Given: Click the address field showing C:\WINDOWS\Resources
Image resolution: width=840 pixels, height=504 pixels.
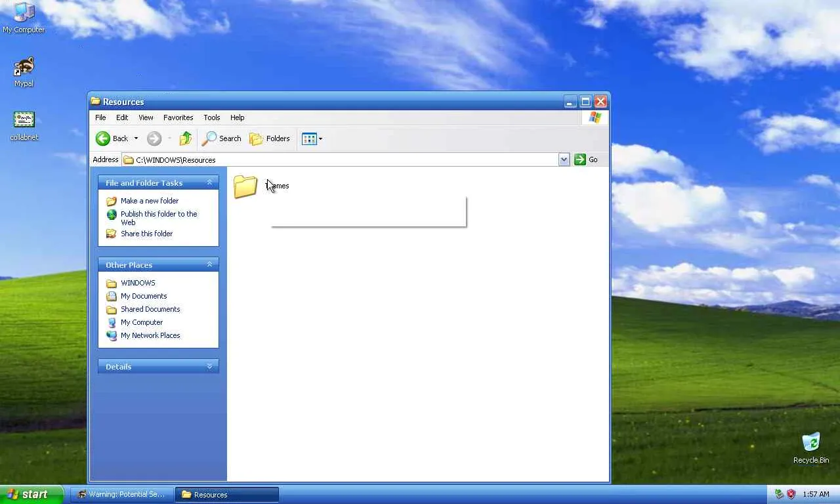Looking at the screenshot, I should pyautogui.click(x=340, y=159).
